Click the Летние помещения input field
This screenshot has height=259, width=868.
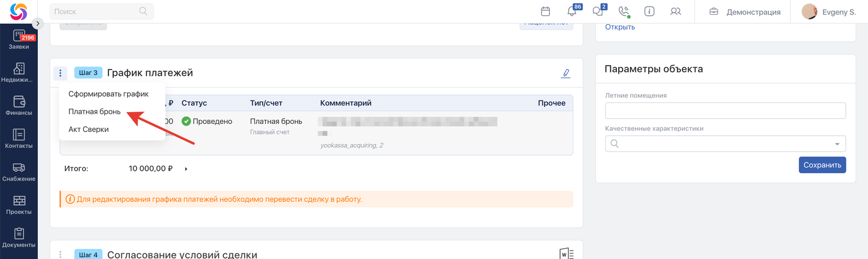pos(725,110)
